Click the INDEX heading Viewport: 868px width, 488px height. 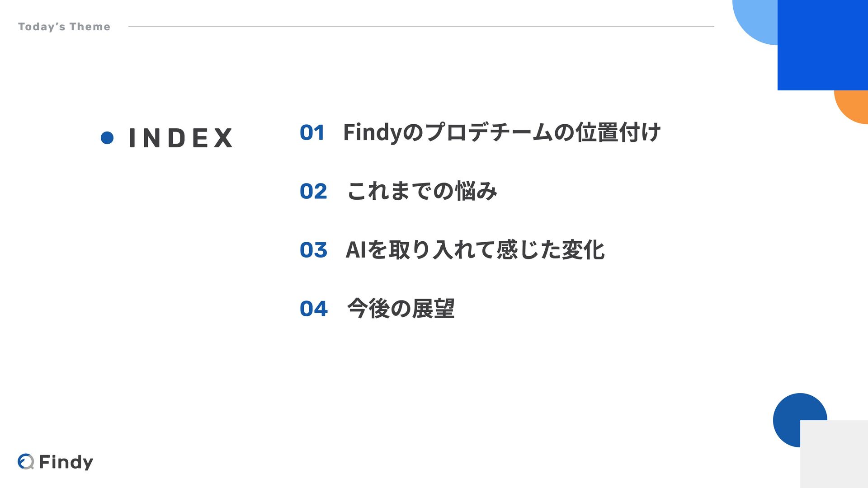180,138
